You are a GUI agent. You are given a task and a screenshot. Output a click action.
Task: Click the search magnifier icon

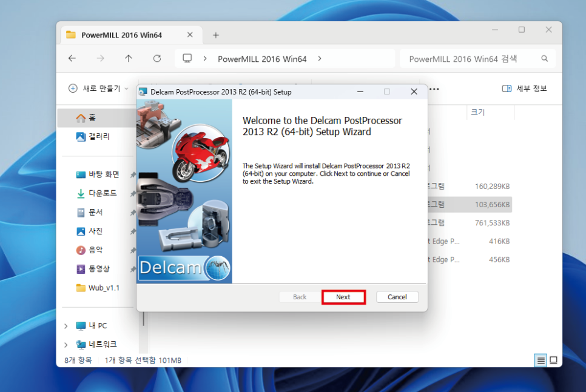coord(545,59)
